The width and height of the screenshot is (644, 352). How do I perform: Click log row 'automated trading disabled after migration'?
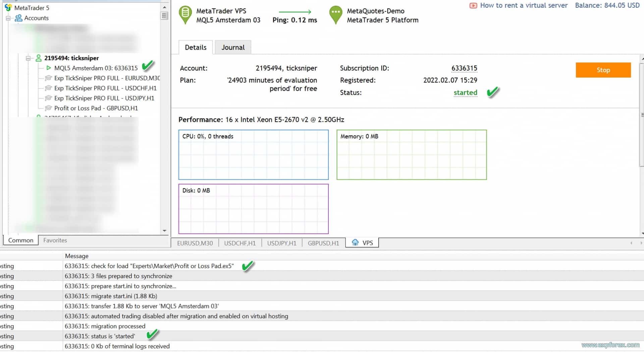pyautogui.click(x=322, y=316)
